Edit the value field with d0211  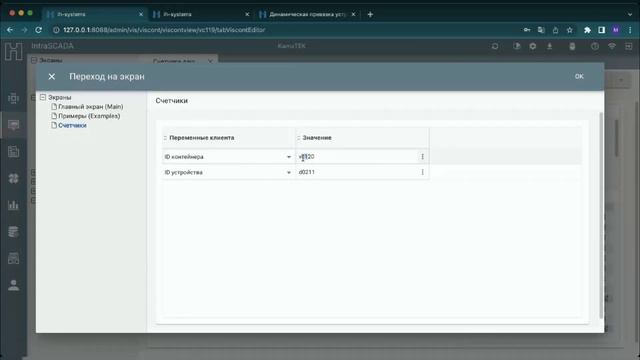(357, 172)
